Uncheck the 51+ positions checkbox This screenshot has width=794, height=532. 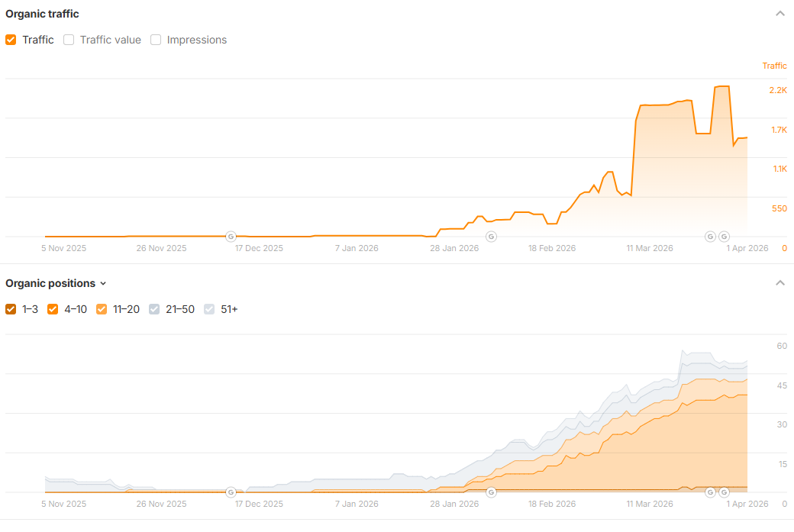(x=209, y=309)
